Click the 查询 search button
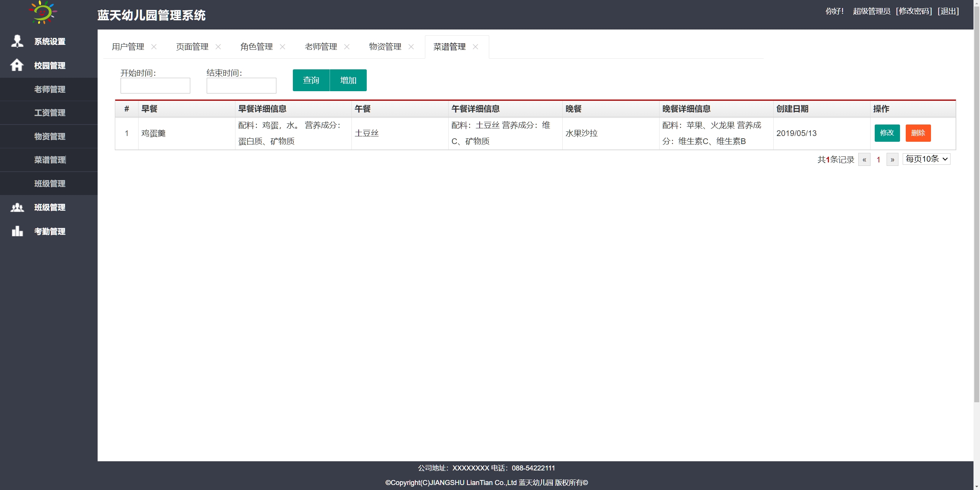This screenshot has width=980, height=490. 311,80
